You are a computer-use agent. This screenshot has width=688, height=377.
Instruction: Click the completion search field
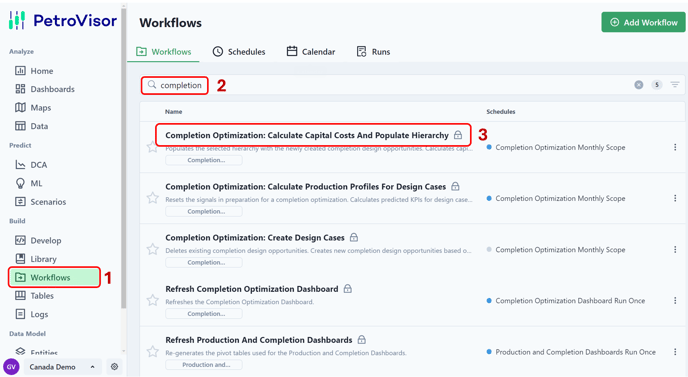tap(175, 85)
